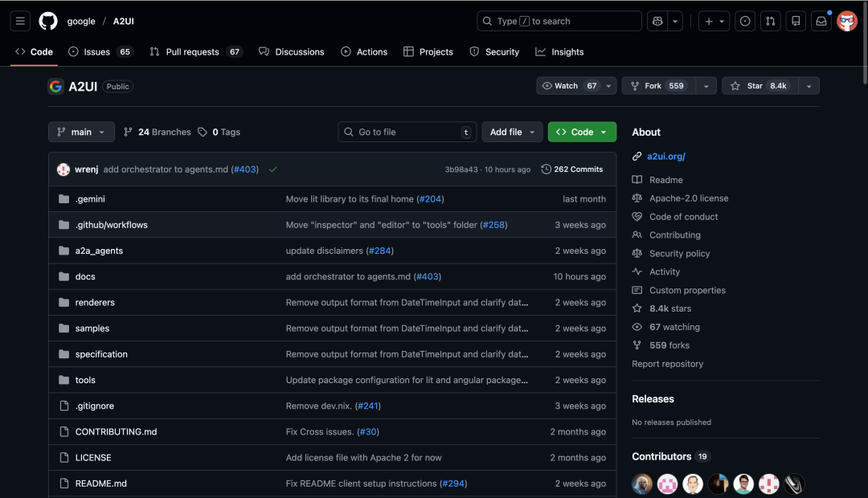Open notifications inbox icon
This screenshot has height=498, width=868.
[821, 21]
